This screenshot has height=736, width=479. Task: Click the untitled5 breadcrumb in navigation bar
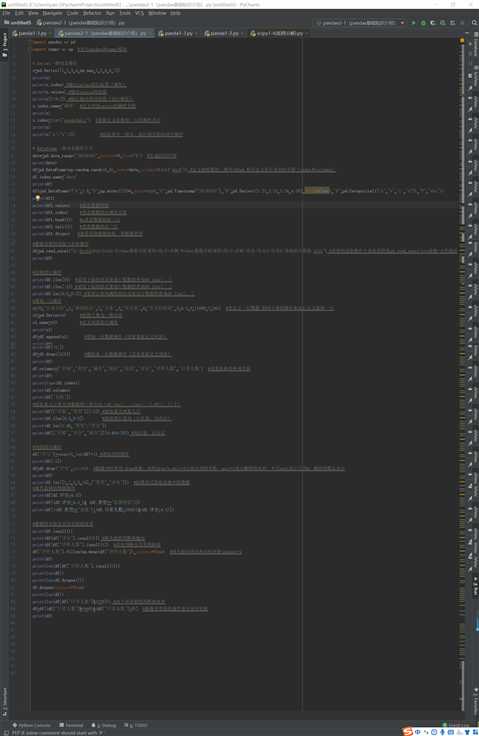click(17, 23)
